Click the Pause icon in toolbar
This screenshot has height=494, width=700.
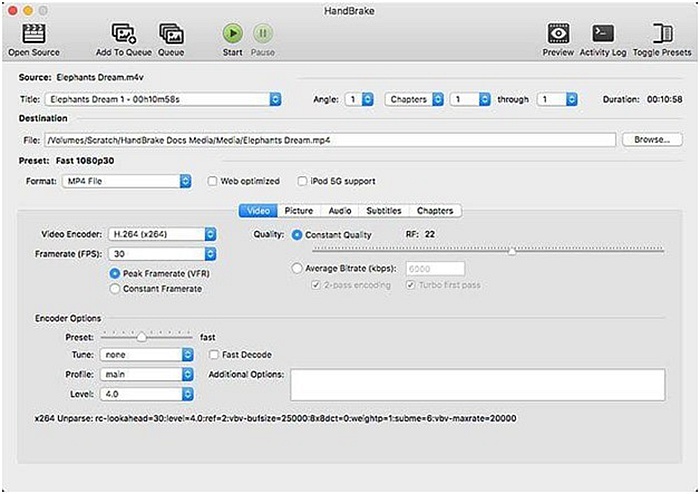[262, 34]
